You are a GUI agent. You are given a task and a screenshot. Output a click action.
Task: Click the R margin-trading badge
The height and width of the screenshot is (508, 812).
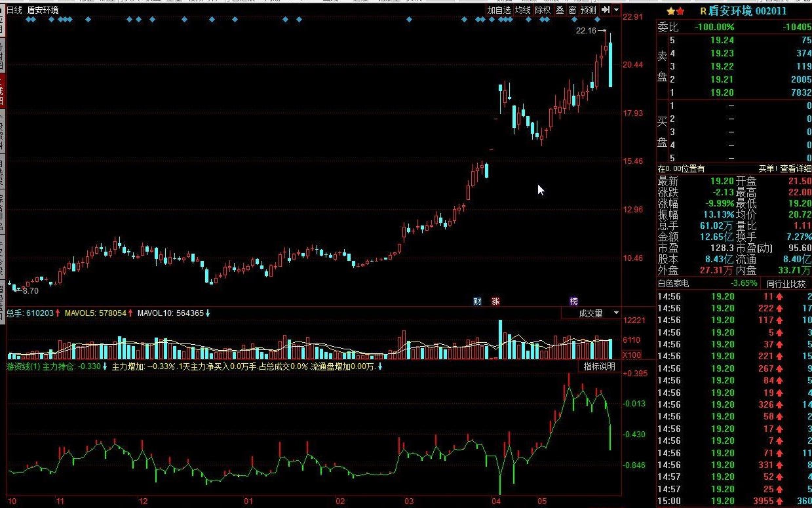pyautogui.click(x=703, y=11)
